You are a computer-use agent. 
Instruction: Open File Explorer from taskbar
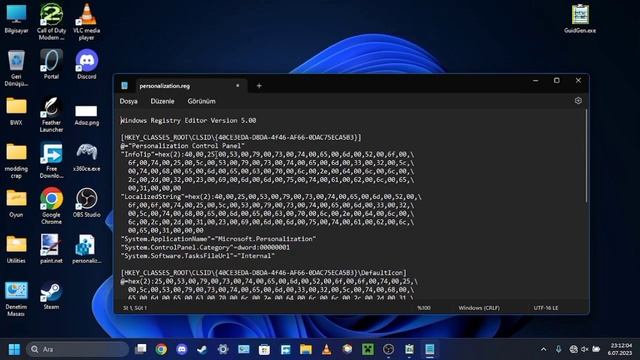[306, 349]
